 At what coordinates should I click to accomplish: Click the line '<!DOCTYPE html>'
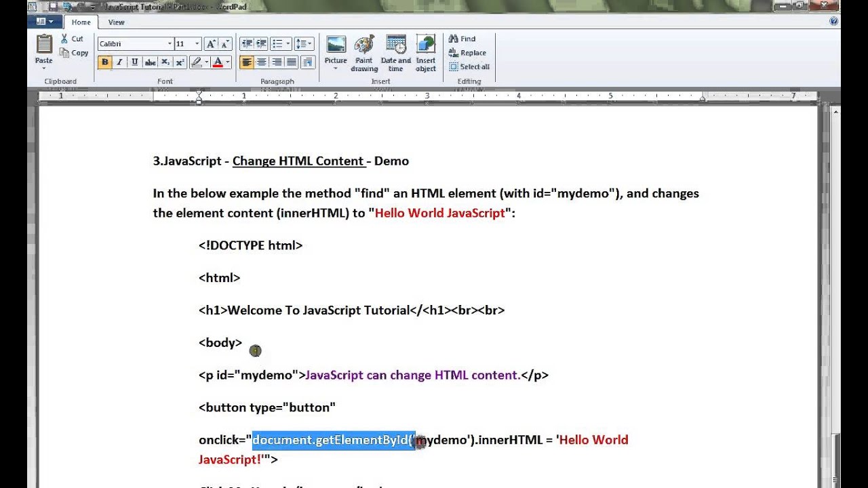(x=251, y=245)
